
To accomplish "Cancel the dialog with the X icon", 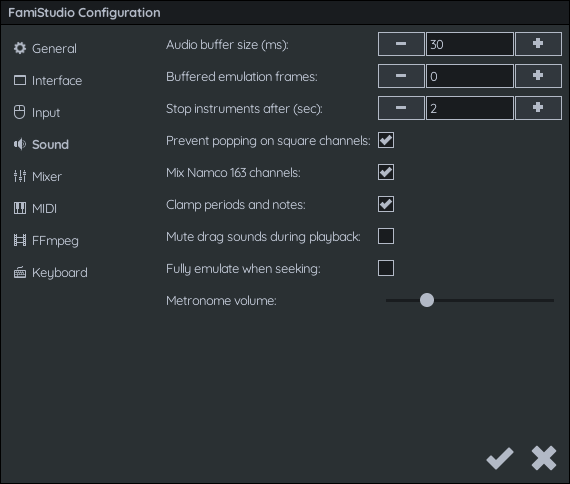I will (x=544, y=458).
